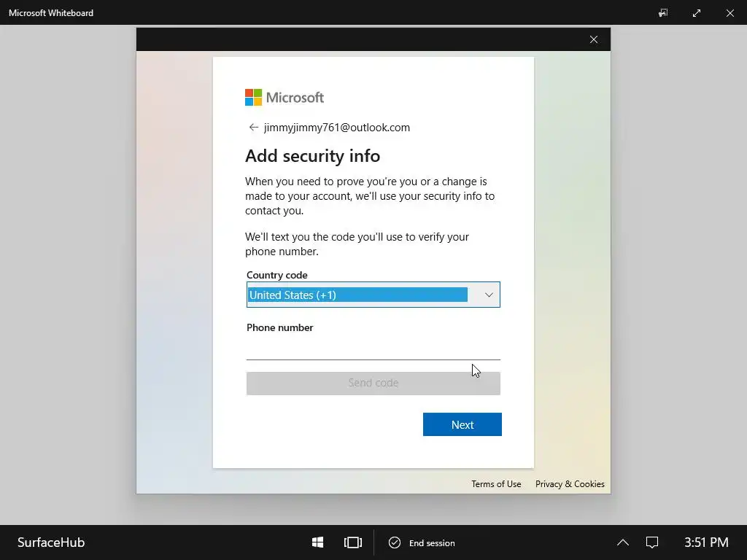The width and height of the screenshot is (747, 560).
Task: Click the back arrow beside the email address
Action: click(253, 127)
